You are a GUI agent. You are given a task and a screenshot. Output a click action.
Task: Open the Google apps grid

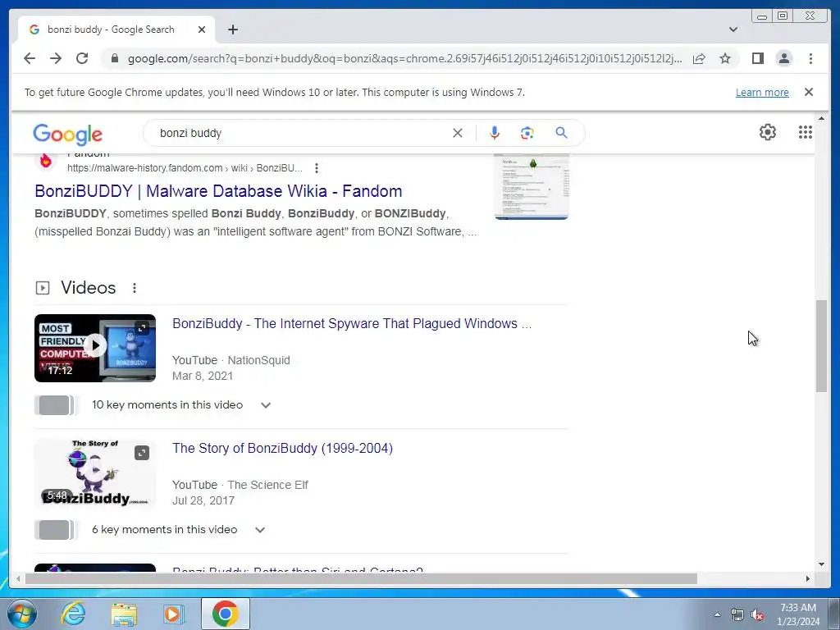[x=806, y=132]
